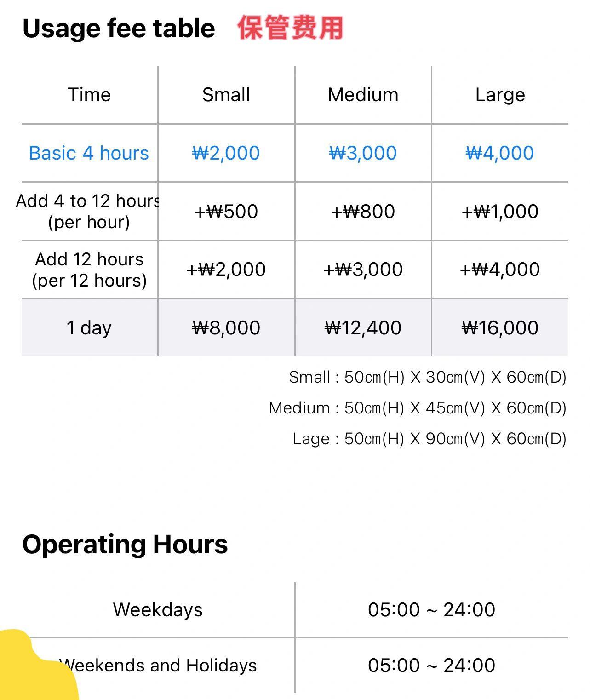The height and width of the screenshot is (700, 590).
Task: Select the Small column header
Action: point(226,95)
